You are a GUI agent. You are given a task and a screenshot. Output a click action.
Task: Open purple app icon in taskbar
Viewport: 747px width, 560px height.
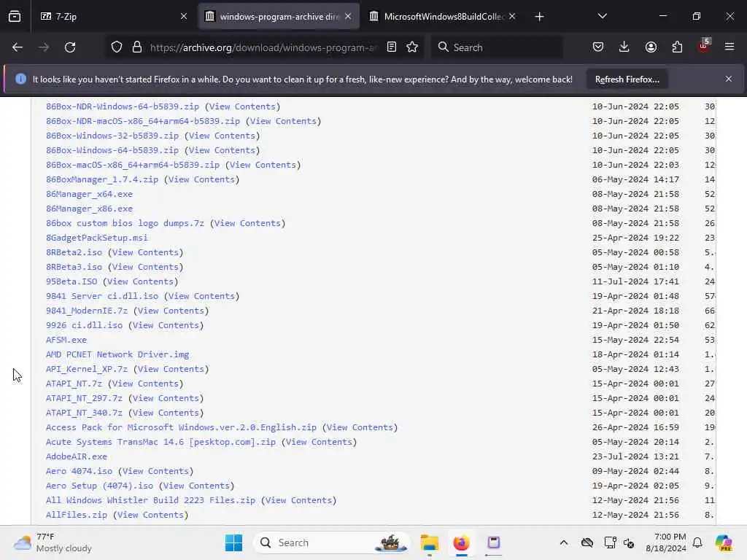494,542
